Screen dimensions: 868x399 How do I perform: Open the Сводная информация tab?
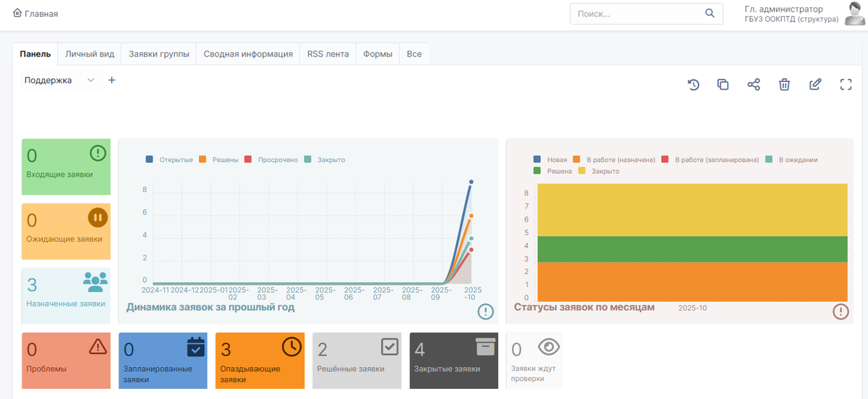click(248, 54)
